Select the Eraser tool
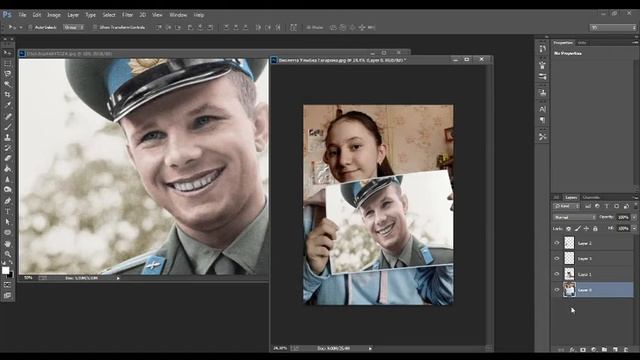The height and width of the screenshot is (360, 640). (7, 158)
